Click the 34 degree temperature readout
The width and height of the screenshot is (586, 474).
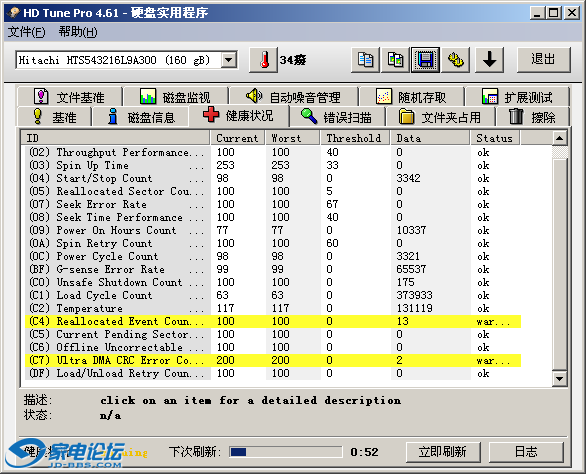[293, 60]
